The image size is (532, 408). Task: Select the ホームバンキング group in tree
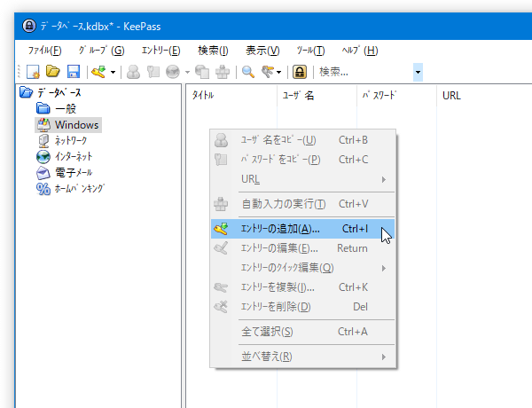click(x=80, y=188)
